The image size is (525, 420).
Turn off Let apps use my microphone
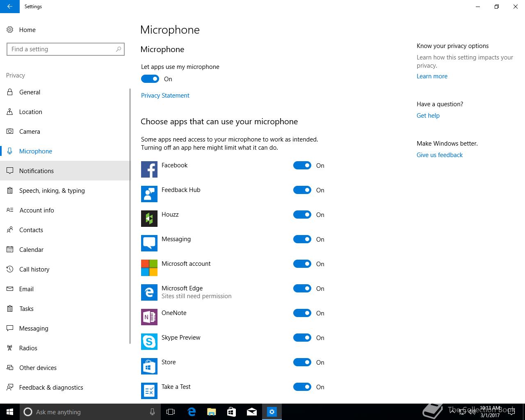(x=150, y=79)
